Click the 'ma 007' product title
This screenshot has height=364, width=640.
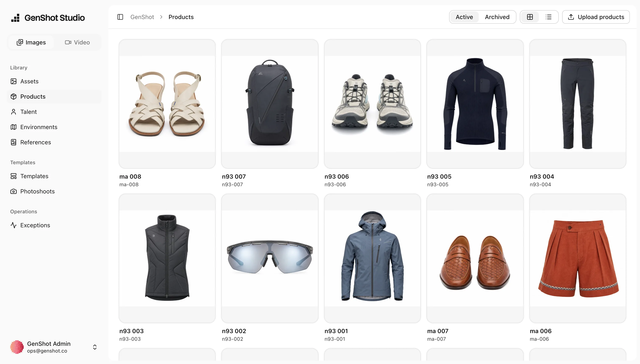(438, 331)
